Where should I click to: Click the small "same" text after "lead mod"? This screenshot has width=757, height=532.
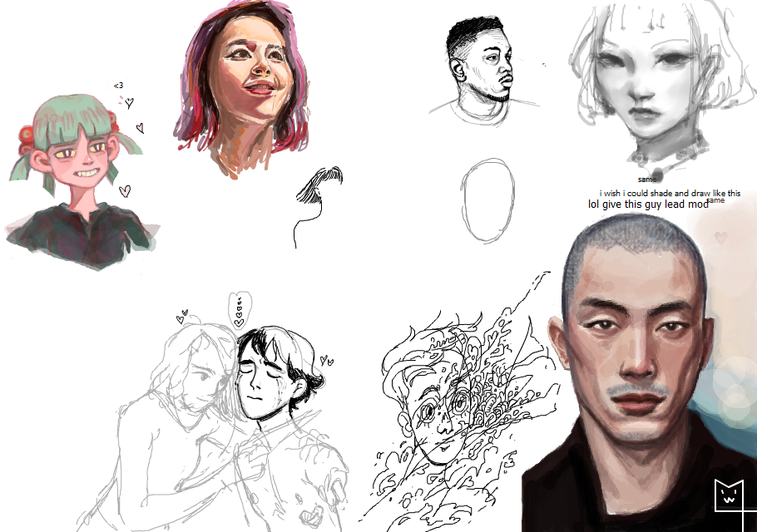(715, 199)
